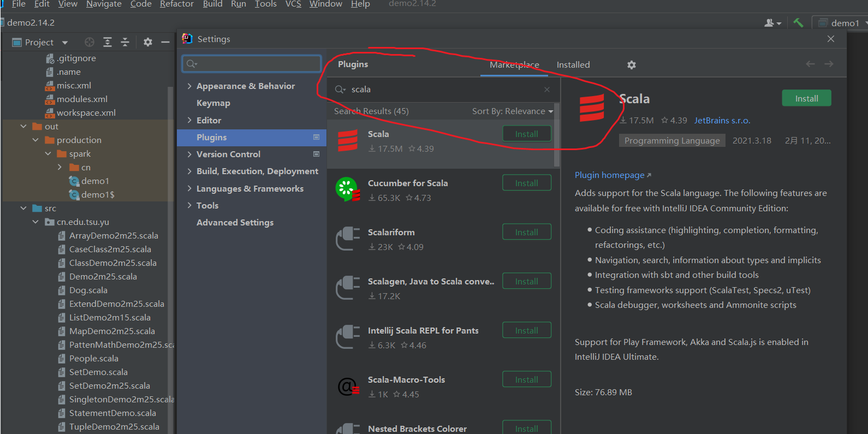Screen dimensions: 868x434
Task: Install the Scalariform plugin
Action: coord(526,232)
